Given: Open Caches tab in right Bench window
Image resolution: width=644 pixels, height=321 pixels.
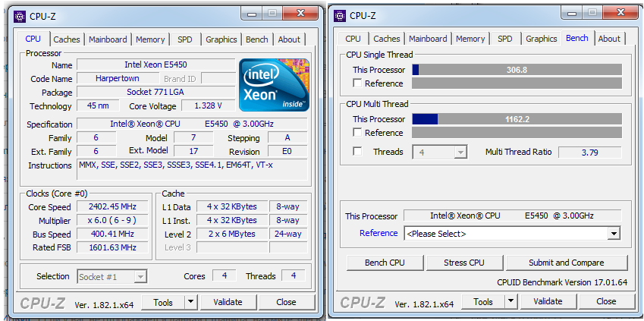Looking at the screenshot, I should click(x=387, y=39).
